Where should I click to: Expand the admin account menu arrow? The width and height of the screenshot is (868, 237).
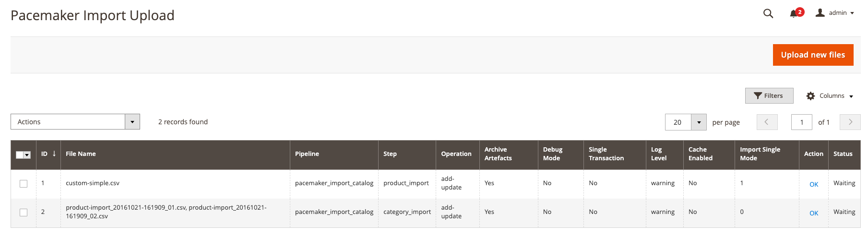[x=852, y=13]
